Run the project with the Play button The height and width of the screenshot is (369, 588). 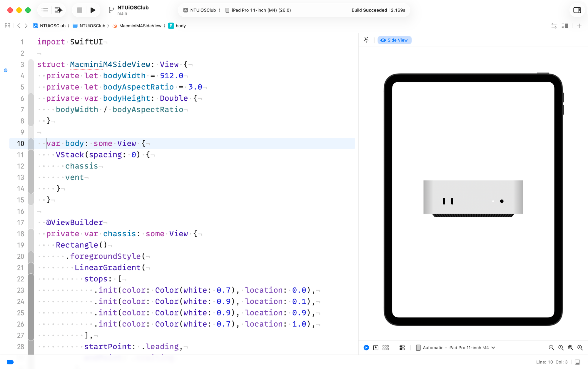click(93, 10)
